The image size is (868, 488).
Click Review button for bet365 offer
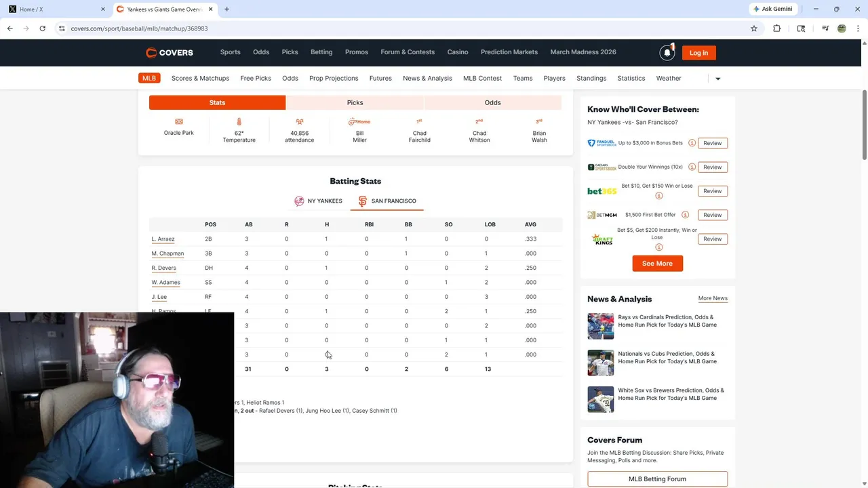[712, 191]
